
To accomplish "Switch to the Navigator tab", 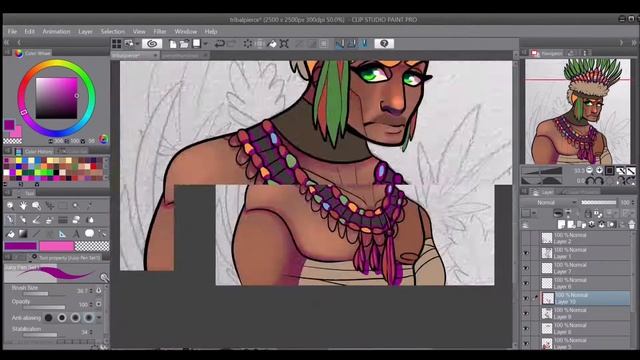I will coord(547,53).
